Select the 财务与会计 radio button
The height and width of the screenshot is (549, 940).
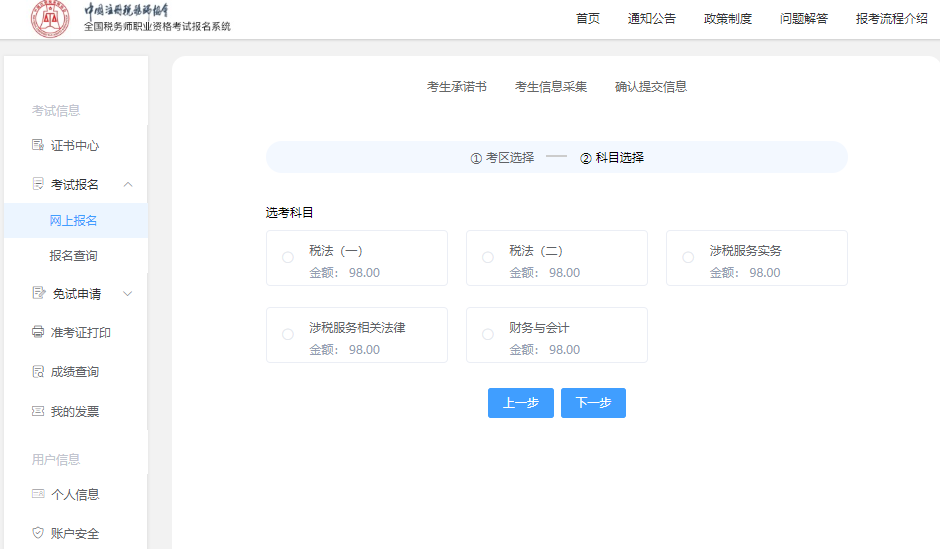488,335
